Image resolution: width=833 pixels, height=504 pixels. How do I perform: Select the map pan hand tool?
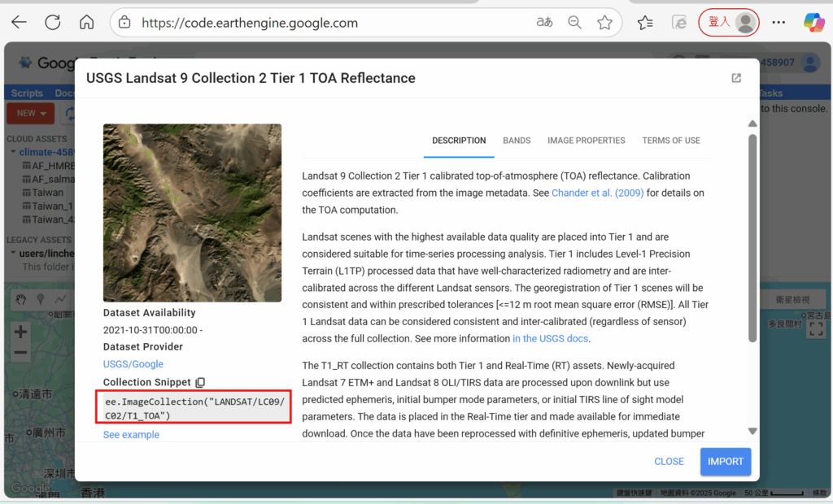coord(20,300)
